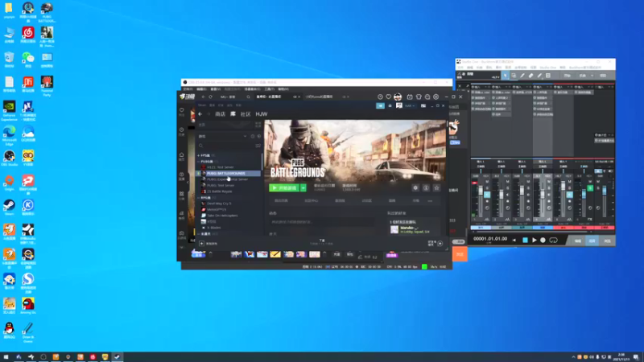
Task: Click sixth channel blue fader in mixer
Action: point(584,194)
